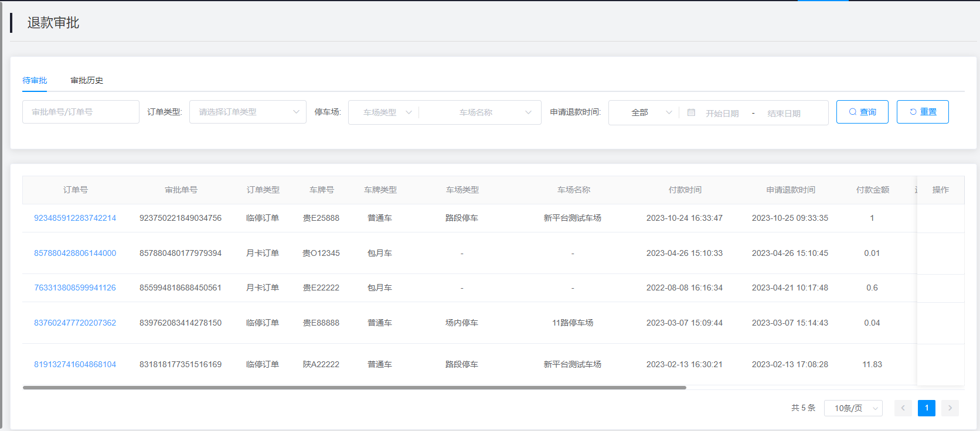The width and height of the screenshot is (980, 431).
Task: Click the 结束日期 end date field
Action: point(784,113)
